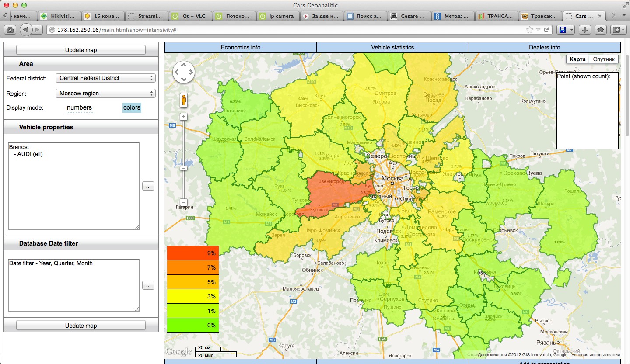Open the Dealers info tab
This screenshot has width=630, height=364.
[x=544, y=47]
